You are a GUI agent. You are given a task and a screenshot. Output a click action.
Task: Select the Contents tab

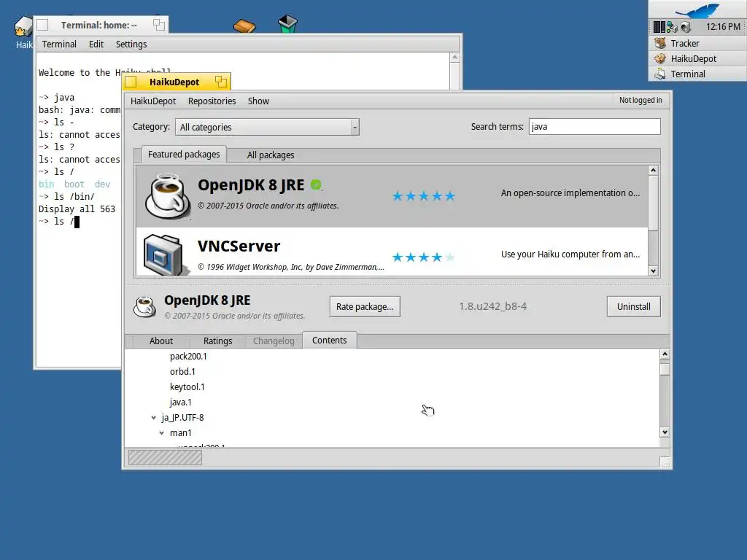(x=329, y=340)
